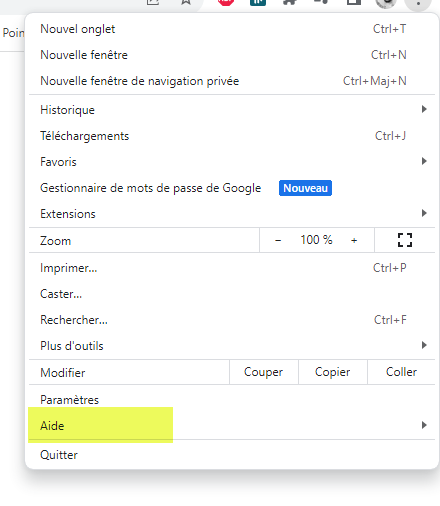Open Paramètres
This screenshot has height=506, width=440.
[x=232, y=400]
